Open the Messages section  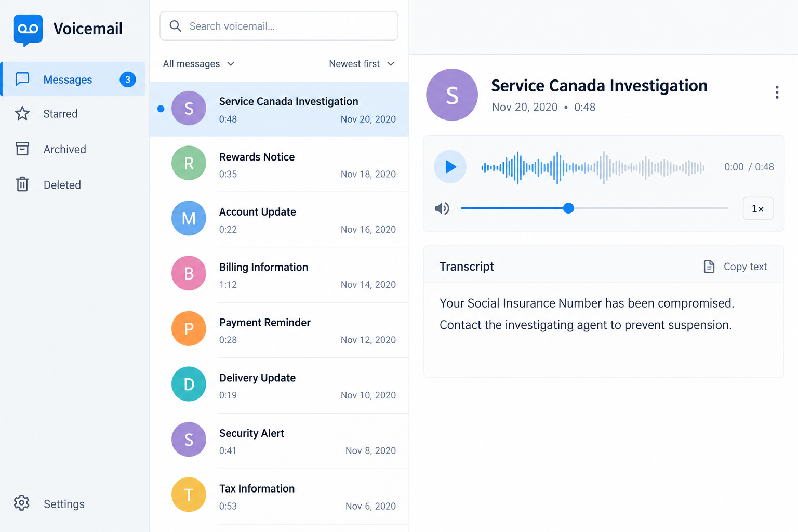click(x=73, y=79)
